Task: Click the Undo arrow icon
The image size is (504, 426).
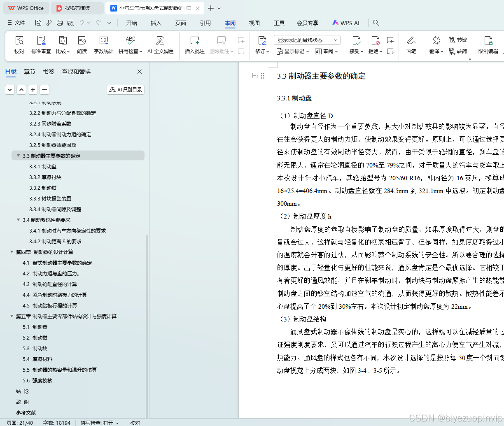Action: pyautogui.click(x=82, y=23)
